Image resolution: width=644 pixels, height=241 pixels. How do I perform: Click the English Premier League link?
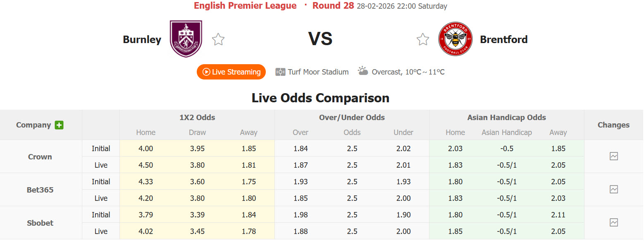(x=245, y=5)
